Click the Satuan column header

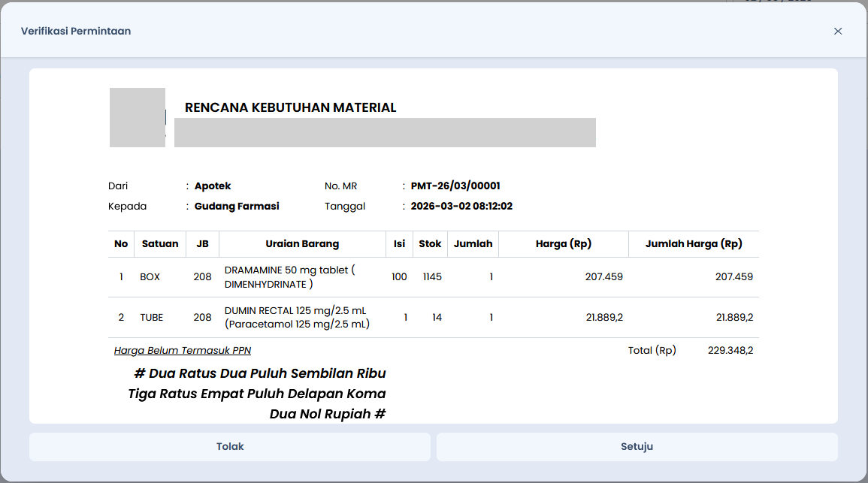coord(160,244)
